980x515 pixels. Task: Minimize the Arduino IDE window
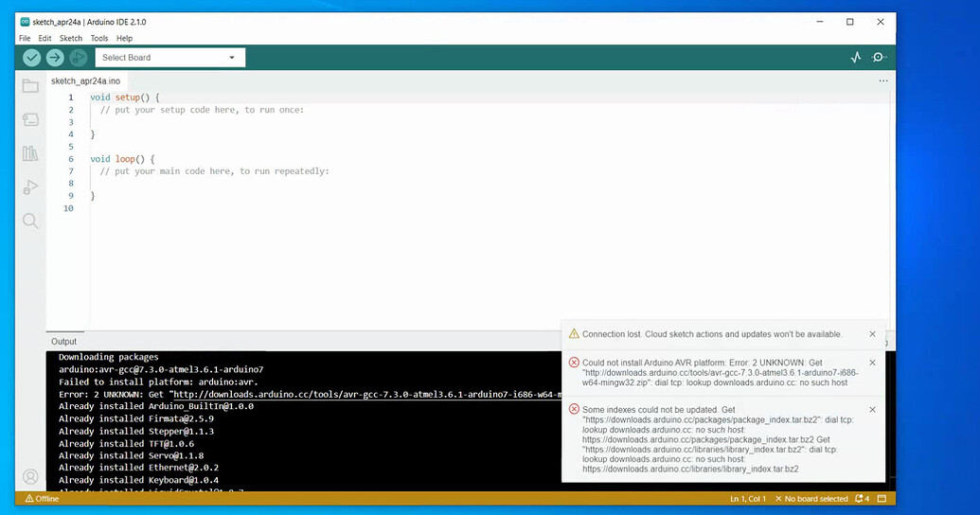[x=820, y=22]
